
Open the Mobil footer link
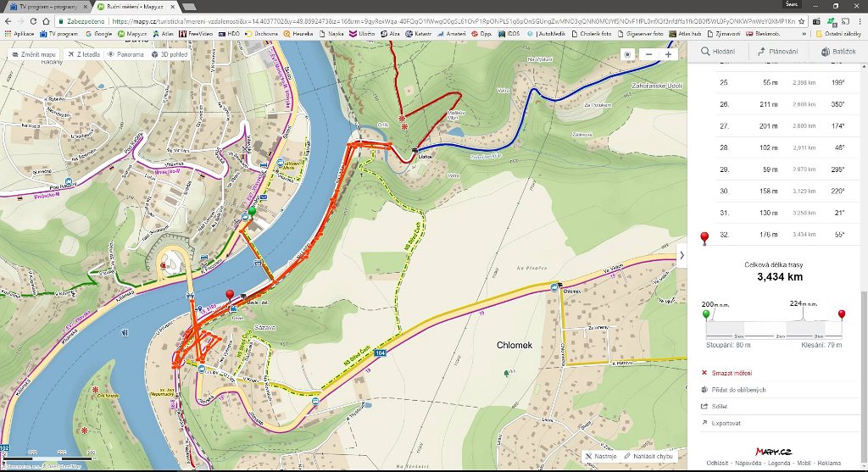click(804, 464)
